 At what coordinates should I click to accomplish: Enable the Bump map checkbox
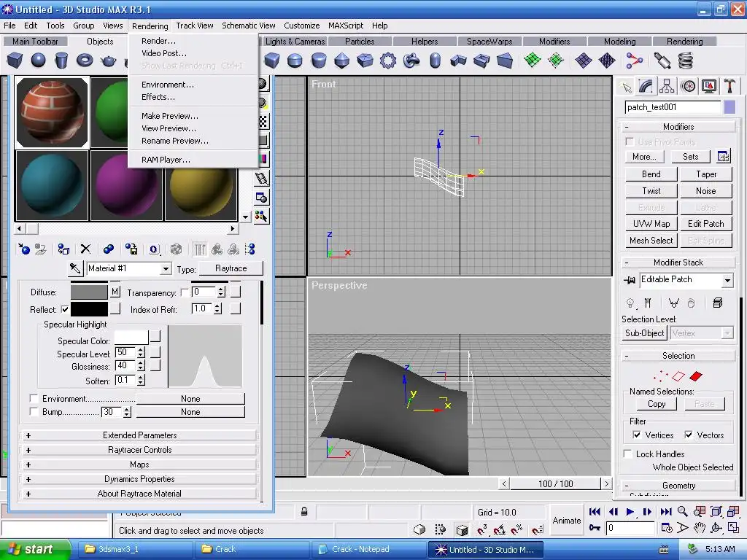[34, 411]
